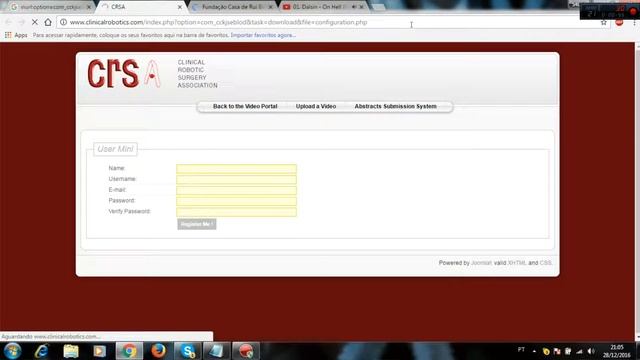
Task: Go to the browser home page icon
Action: 48,22
